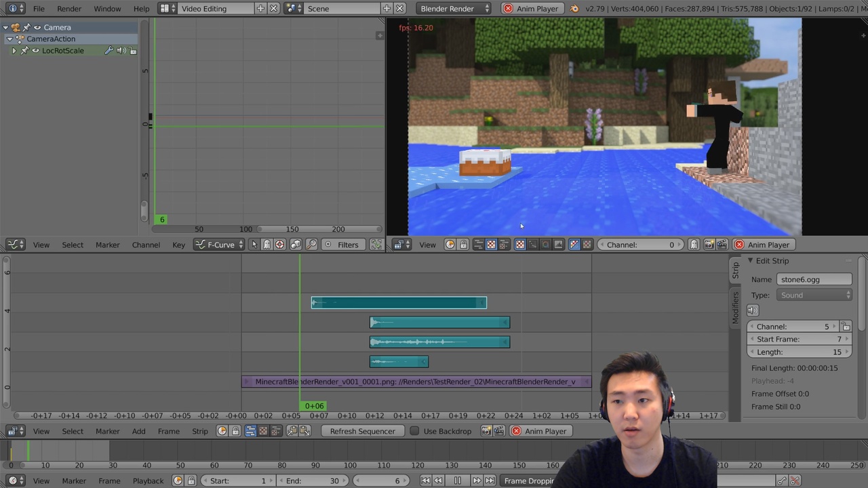Click the wrench modifier icon on LocRotScale row
868x488 pixels.
click(108, 51)
